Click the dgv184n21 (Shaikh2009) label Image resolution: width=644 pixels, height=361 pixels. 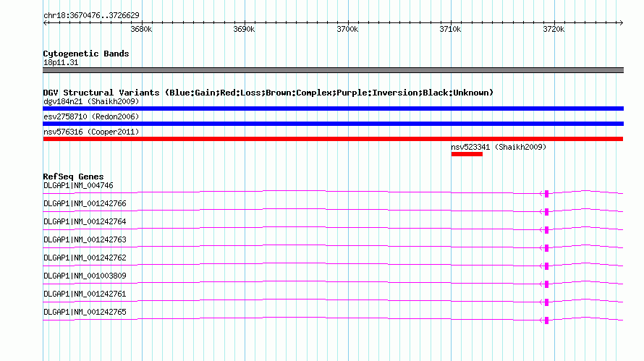tap(91, 101)
